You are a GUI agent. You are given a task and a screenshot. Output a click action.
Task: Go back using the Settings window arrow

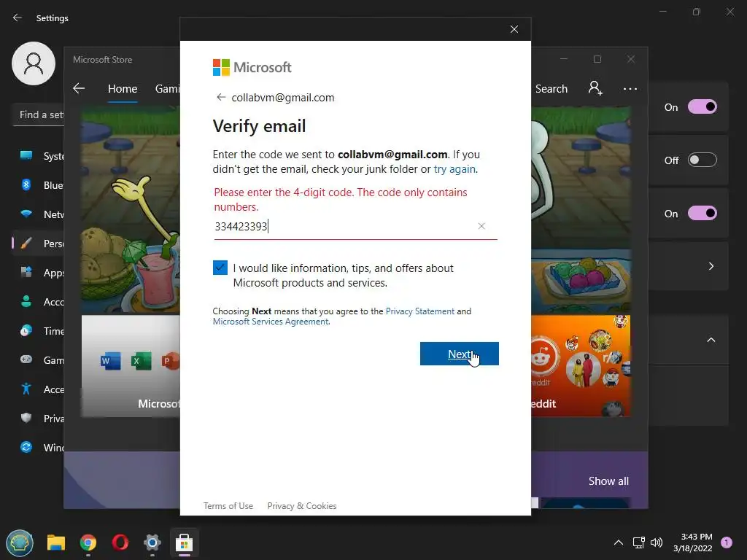tap(18, 17)
